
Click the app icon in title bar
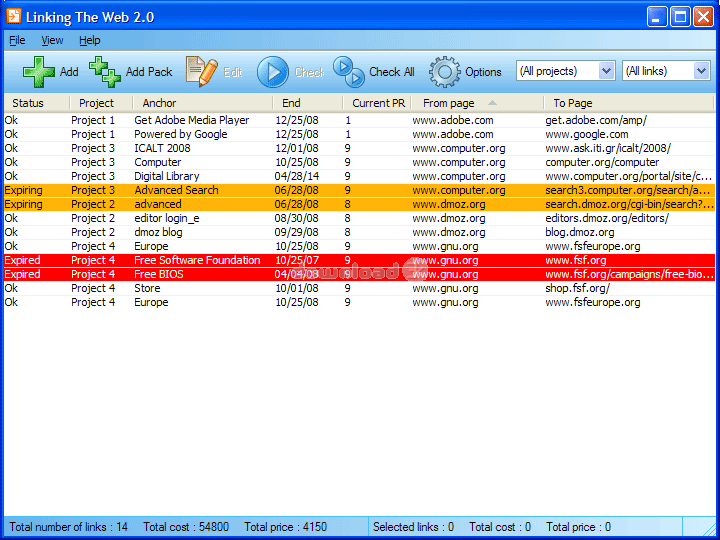tap(14, 17)
